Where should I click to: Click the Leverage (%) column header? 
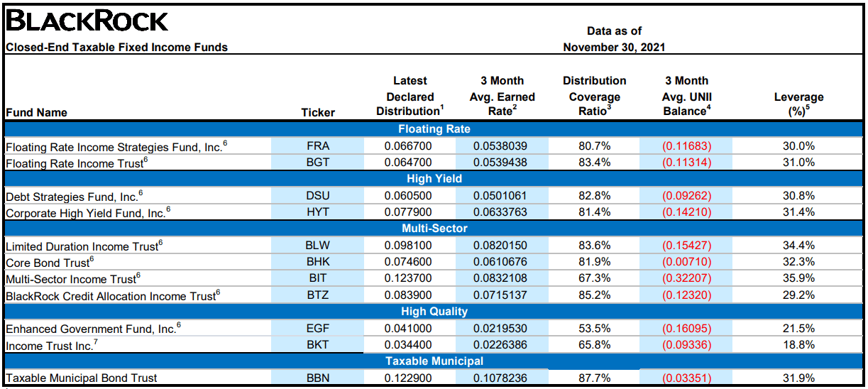coord(798,104)
